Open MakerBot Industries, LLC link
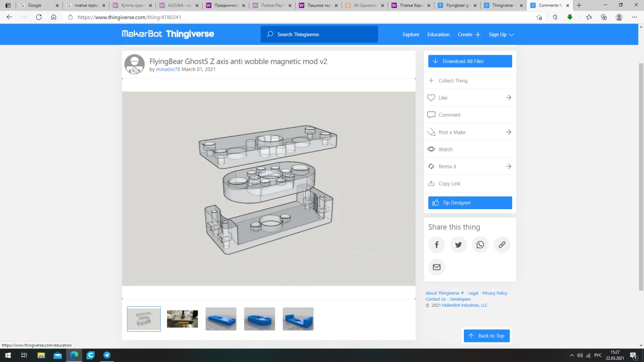 (464, 305)
